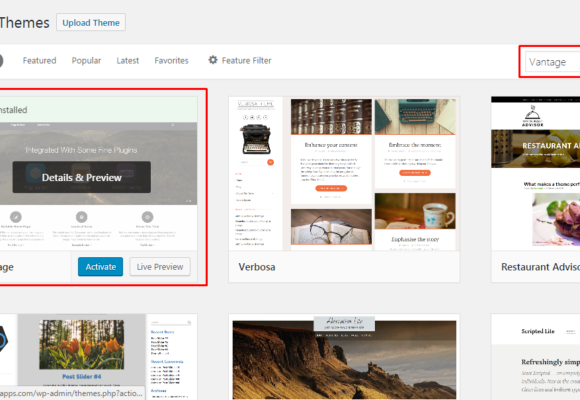This screenshot has height=400, width=580.
Task: Click the results count badge beside Featured
Action: pos(1,60)
